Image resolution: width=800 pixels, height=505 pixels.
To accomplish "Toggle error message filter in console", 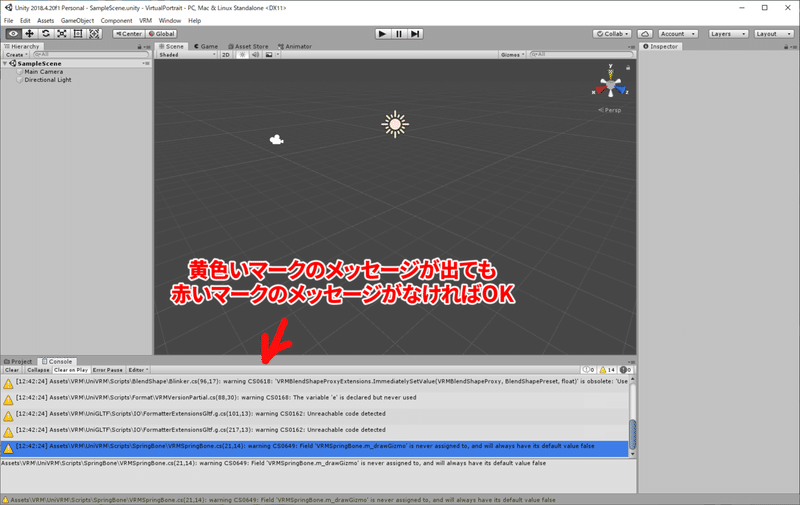I will click(626, 370).
